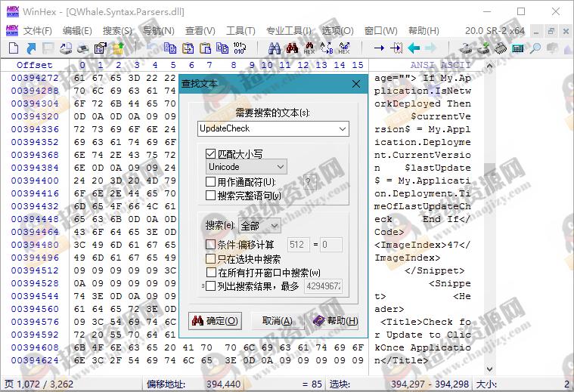Click the Clone disk icon with green arrow
The height and width of the screenshot is (392, 574).
pyautogui.click(x=483, y=48)
